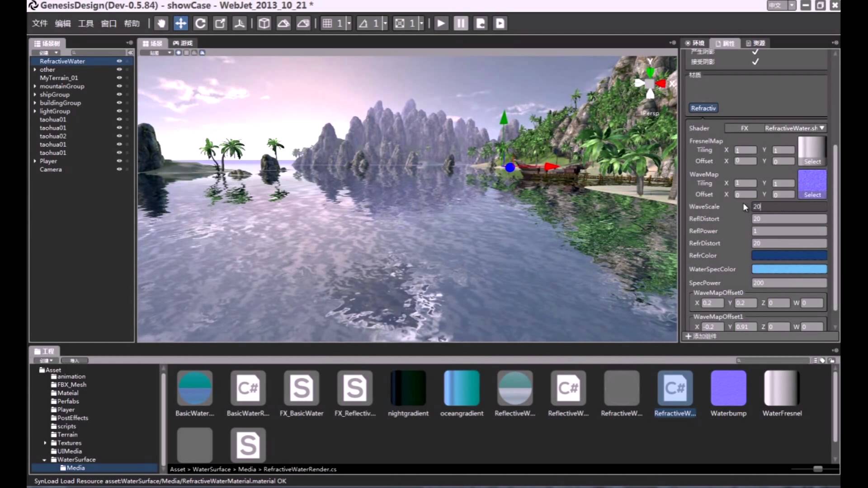
Task: Create a cube primitive from toolbar
Action: pyautogui.click(x=264, y=23)
